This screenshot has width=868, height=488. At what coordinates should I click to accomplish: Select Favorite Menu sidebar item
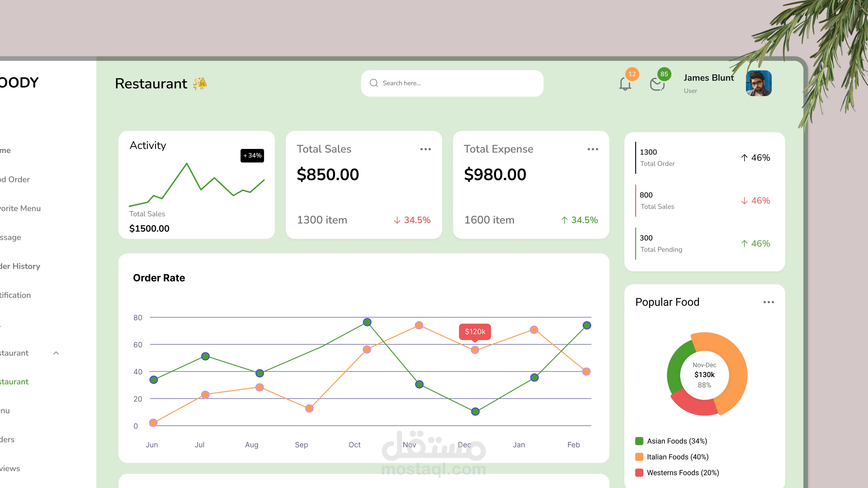point(20,208)
